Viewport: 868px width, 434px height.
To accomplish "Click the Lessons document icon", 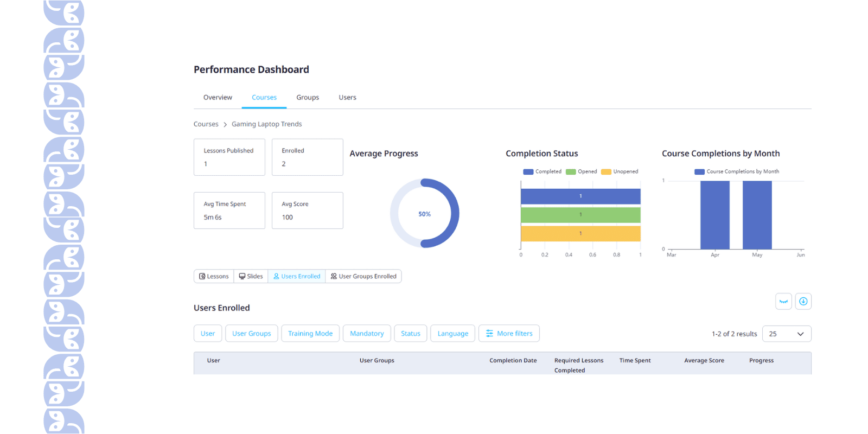I will [202, 276].
